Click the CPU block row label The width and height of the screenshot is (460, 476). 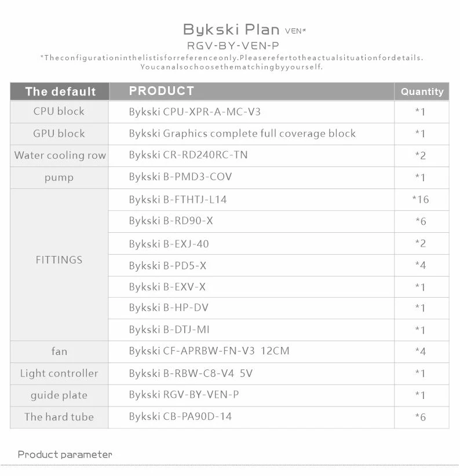[59, 111]
